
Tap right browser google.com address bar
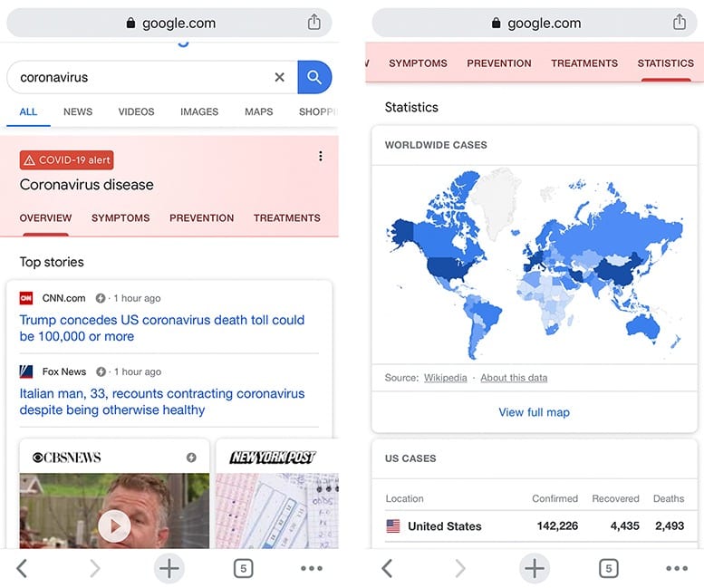pos(535,23)
